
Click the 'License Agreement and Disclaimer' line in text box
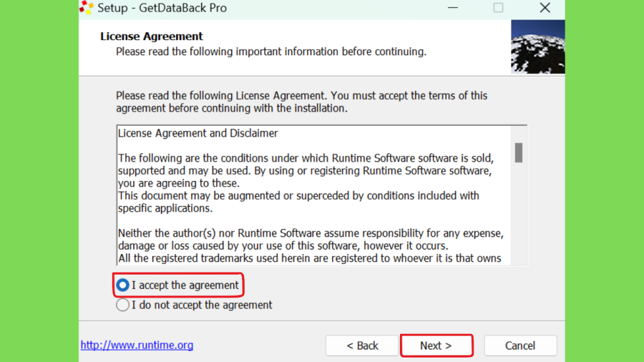198,133
